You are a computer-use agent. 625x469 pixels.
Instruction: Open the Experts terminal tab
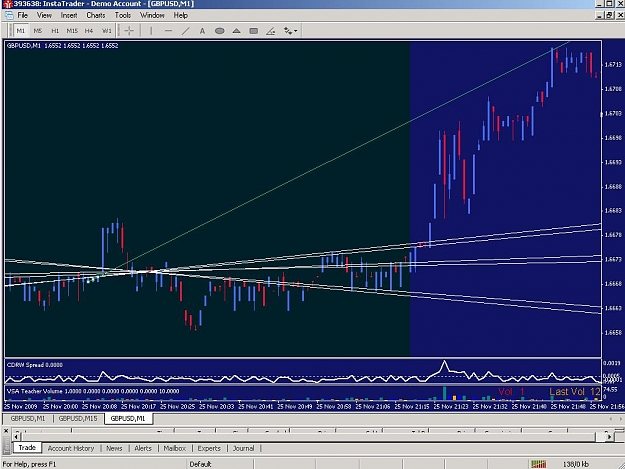pyautogui.click(x=209, y=448)
